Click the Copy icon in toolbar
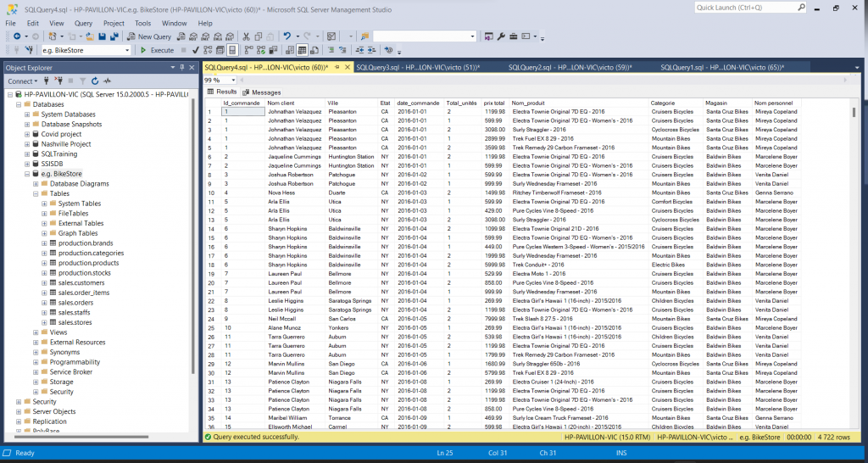This screenshot has height=463, width=868. [x=258, y=36]
